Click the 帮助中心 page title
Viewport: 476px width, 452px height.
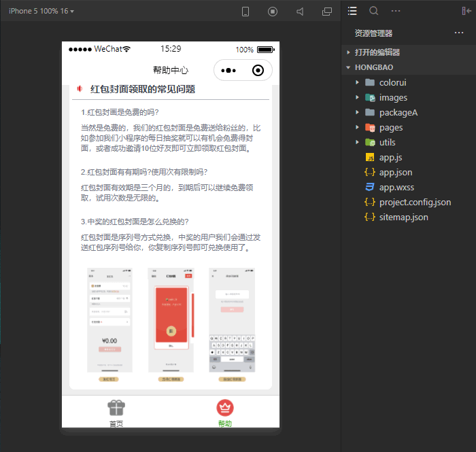point(171,70)
